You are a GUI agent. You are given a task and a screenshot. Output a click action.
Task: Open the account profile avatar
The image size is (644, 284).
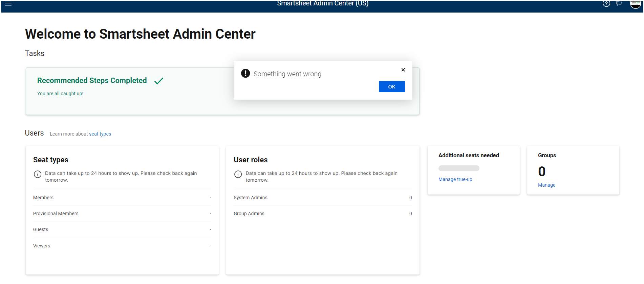[x=636, y=4]
